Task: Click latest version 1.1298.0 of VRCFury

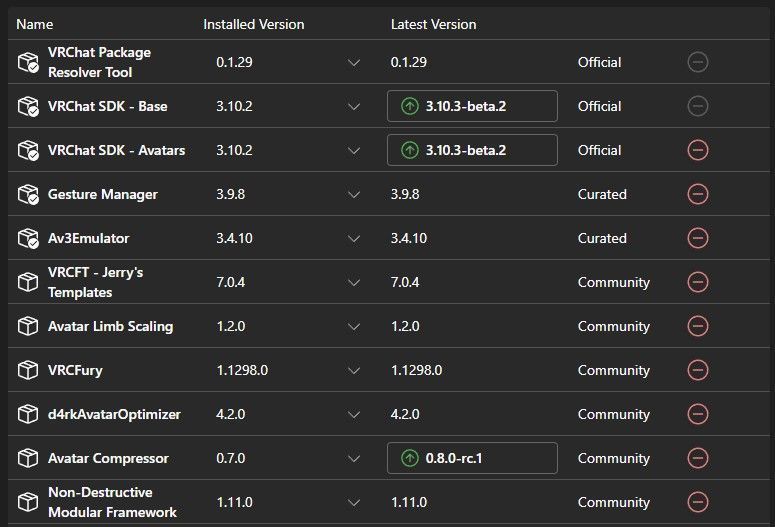Action: coord(417,370)
